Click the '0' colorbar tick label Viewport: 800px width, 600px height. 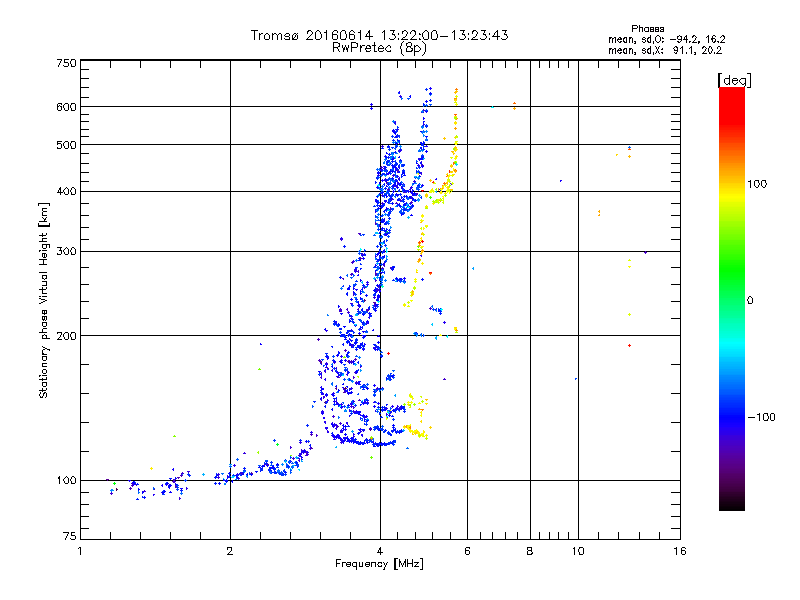750,301
